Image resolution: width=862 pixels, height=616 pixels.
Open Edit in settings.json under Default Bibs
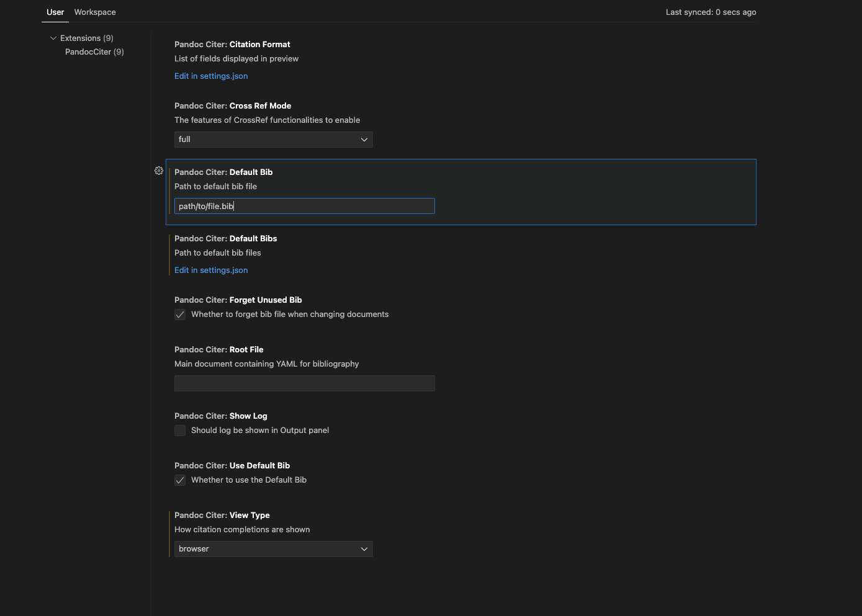tap(211, 270)
